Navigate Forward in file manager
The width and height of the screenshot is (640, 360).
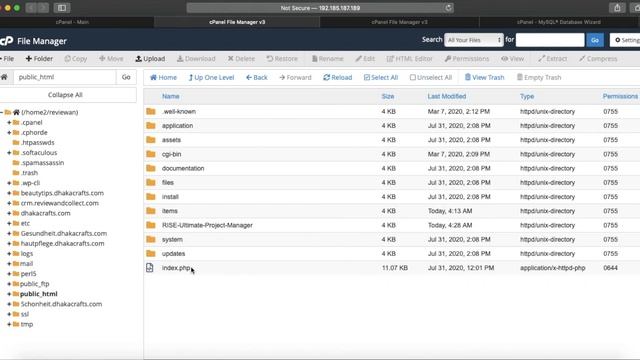[295, 78]
